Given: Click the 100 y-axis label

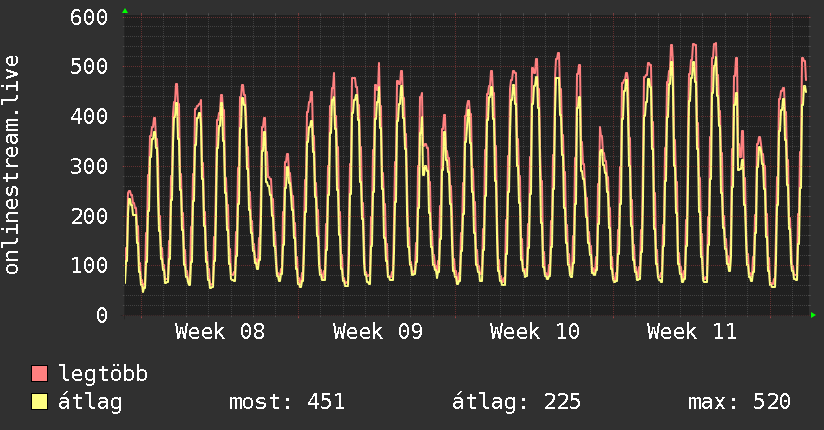Looking at the screenshot, I should pyautogui.click(x=89, y=265).
